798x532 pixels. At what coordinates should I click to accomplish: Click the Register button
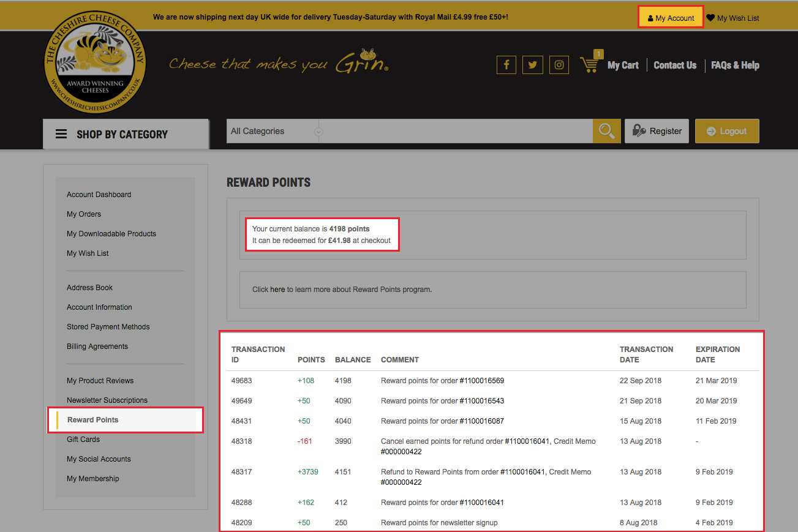tap(657, 131)
